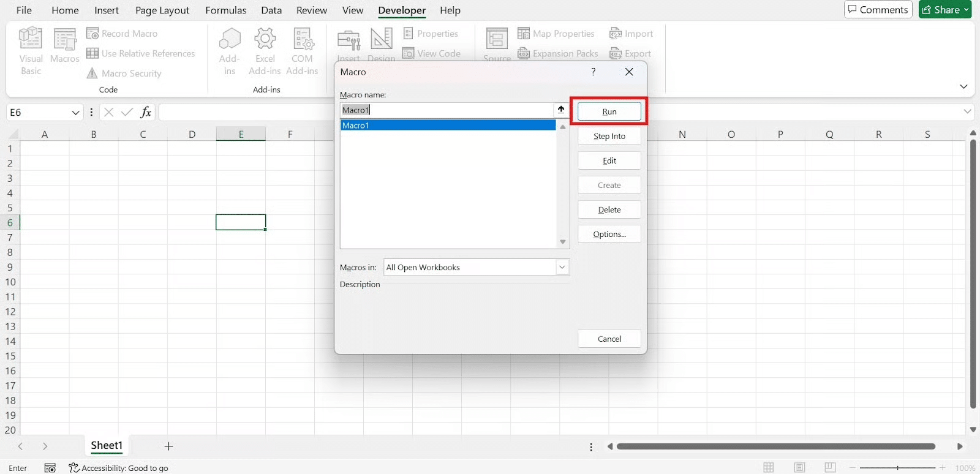Image resolution: width=980 pixels, height=474 pixels.
Task: Select the Sheet1 tab
Action: 107,446
